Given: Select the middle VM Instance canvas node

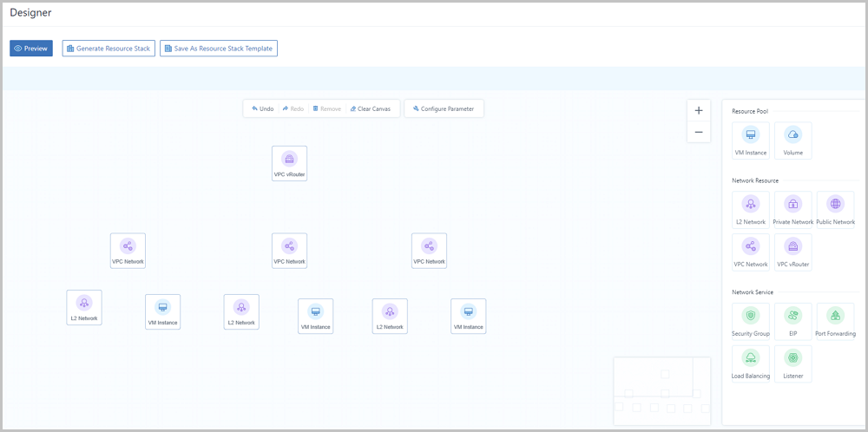Looking at the screenshot, I should coord(316,317).
